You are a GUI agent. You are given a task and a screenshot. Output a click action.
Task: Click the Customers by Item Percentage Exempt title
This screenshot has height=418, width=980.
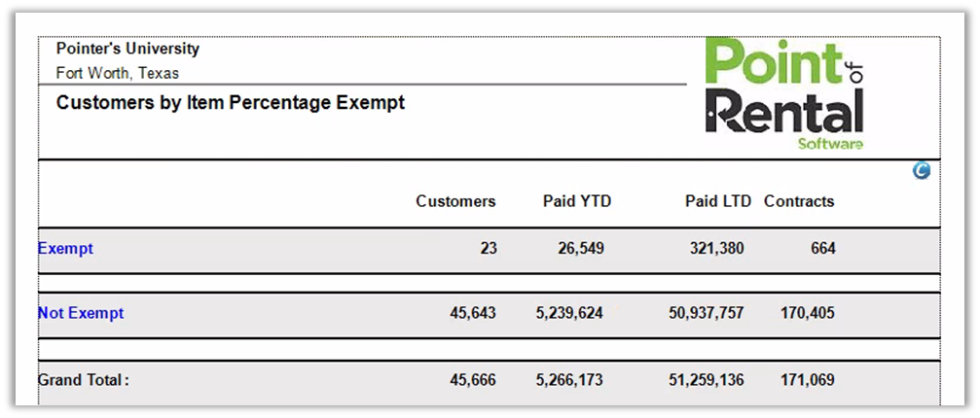pyautogui.click(x=231, y=103)
